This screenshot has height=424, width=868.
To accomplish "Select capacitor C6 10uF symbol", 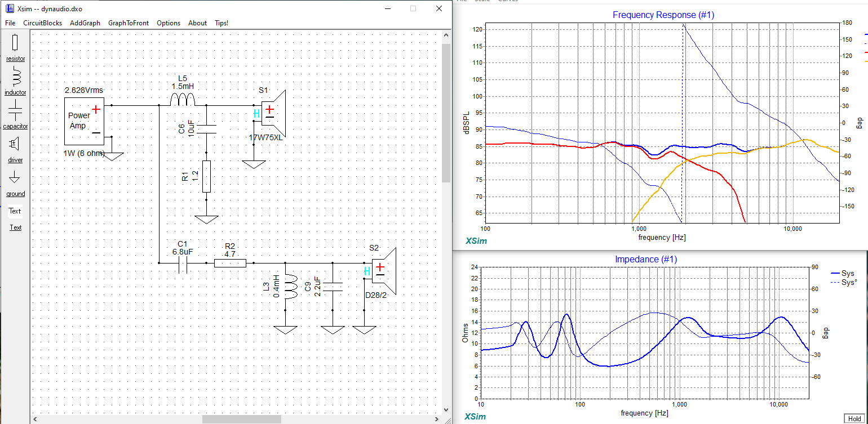I will pos(206,129).
